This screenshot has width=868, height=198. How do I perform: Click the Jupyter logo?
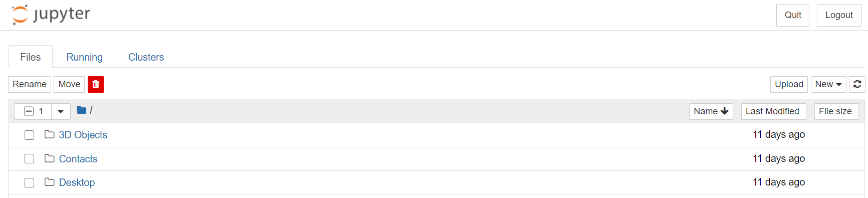[x=51, y=15]
